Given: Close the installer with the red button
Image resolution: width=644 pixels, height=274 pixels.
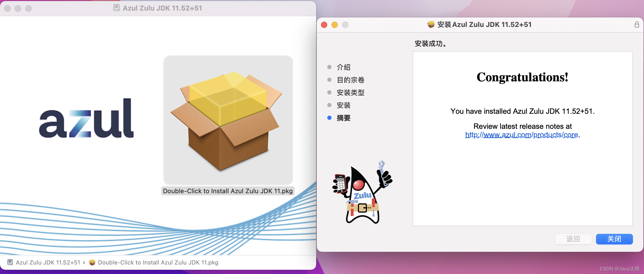Looking at the screenshot, I should point(324,25).
